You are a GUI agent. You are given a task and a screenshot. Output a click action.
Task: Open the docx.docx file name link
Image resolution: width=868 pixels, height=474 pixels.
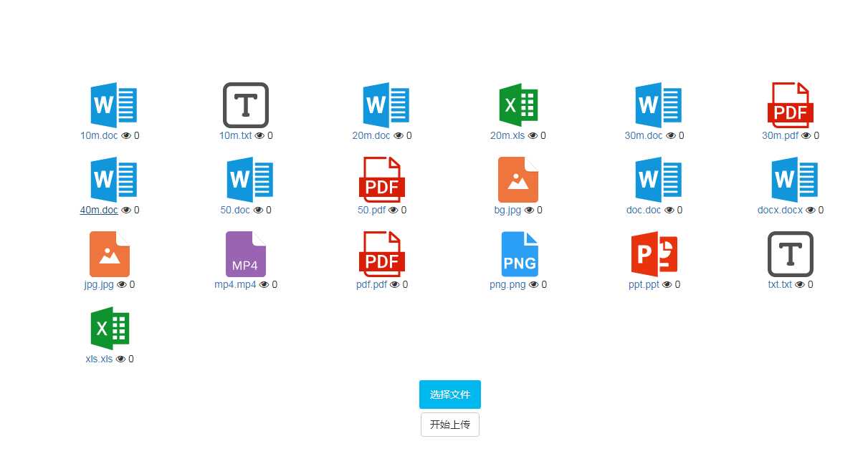tap(780, 210)
